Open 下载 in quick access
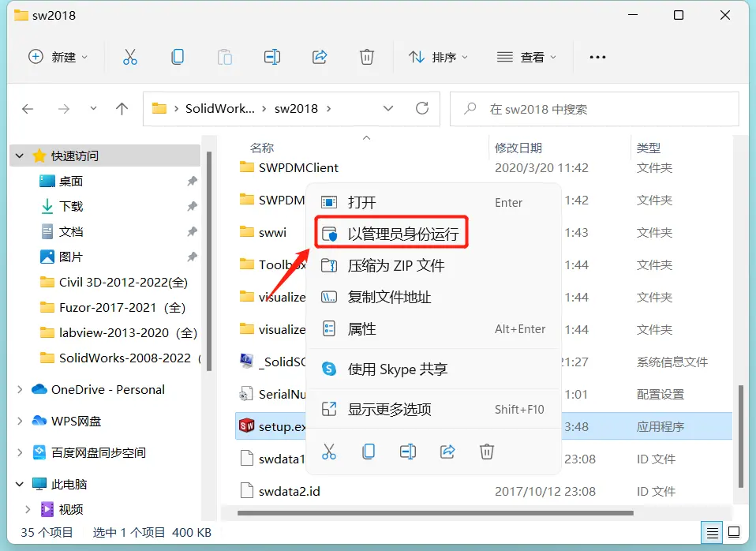Screen dimensions: 756x551 [71, 207]
